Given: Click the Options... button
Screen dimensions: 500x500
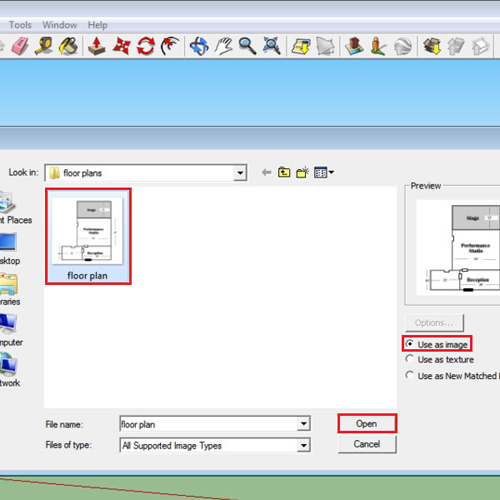Looking at the screenshot, I should coord(434,323).
